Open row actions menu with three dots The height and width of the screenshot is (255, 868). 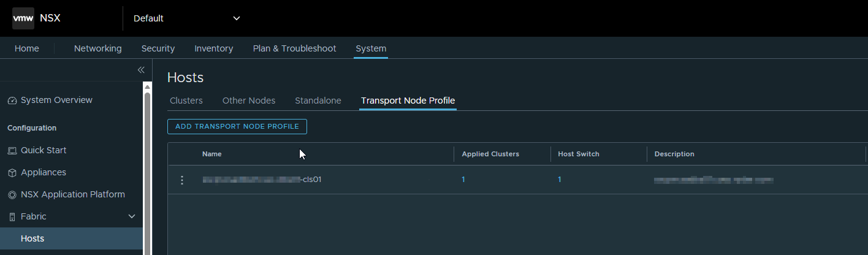click(181, 180)
